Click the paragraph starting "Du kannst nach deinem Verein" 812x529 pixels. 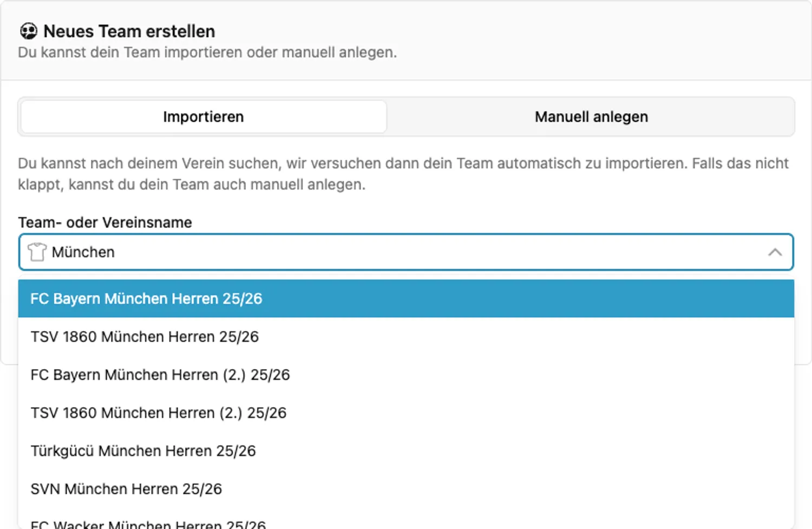[403, 174]
